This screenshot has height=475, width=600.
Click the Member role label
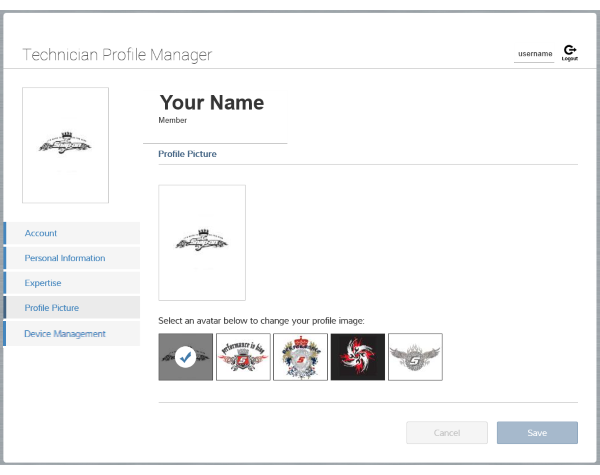(173, 120)
